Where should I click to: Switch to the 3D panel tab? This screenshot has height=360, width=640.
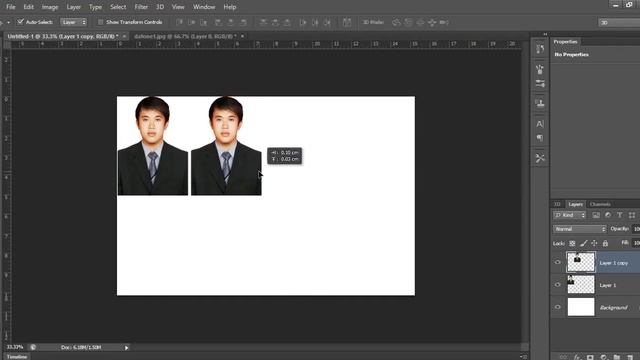557,204
